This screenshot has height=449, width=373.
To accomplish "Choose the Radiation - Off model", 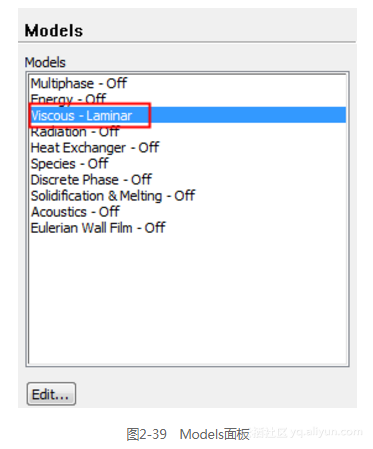I will point(75,132).
